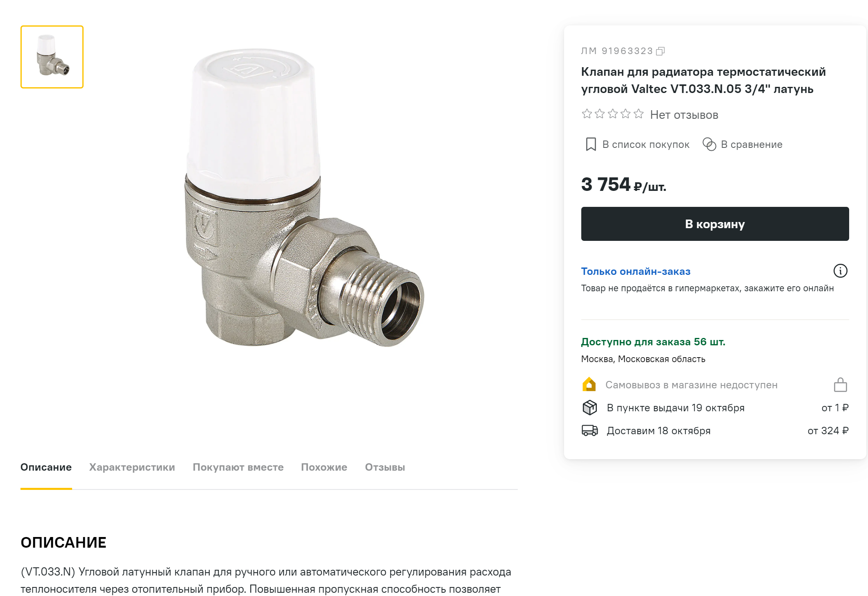Viewport: 868px width, 596px height.
Task: Select the Отзывы tab
Action: point(385,467)
